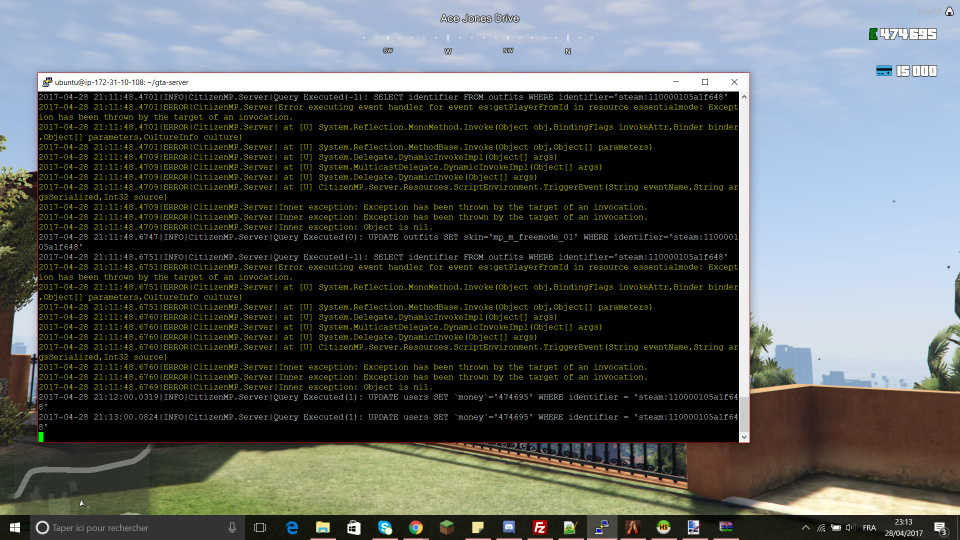Click the terminal scrollbar down arrow
The image size is (960, 540).
744,437
